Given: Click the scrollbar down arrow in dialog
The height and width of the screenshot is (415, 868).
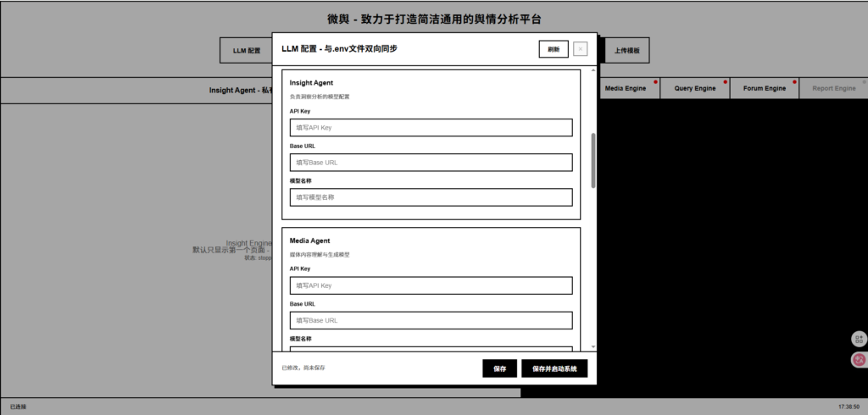Looking at the screenshot, I should tap(593, 346).
